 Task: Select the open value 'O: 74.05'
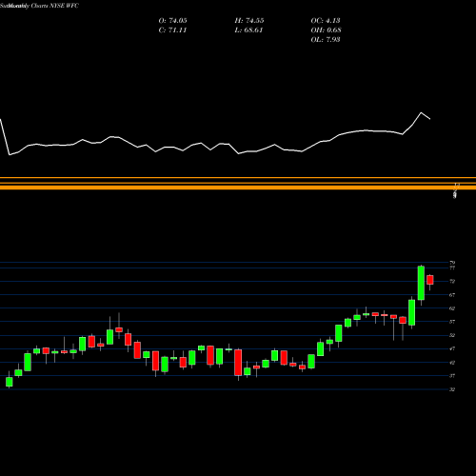172,21
